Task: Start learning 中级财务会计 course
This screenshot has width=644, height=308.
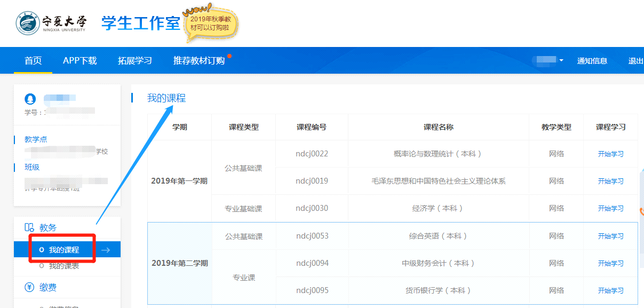Action: coord(610,263)
